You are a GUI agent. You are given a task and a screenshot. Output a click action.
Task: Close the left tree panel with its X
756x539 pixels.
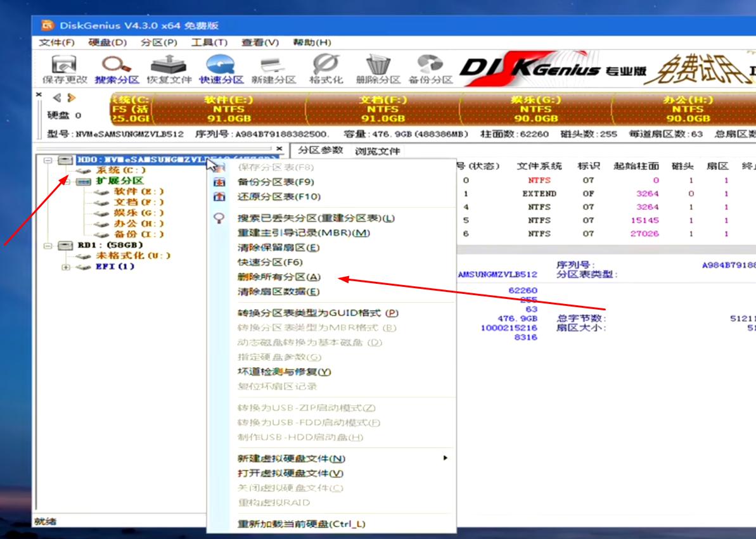[x=279, y=149]
